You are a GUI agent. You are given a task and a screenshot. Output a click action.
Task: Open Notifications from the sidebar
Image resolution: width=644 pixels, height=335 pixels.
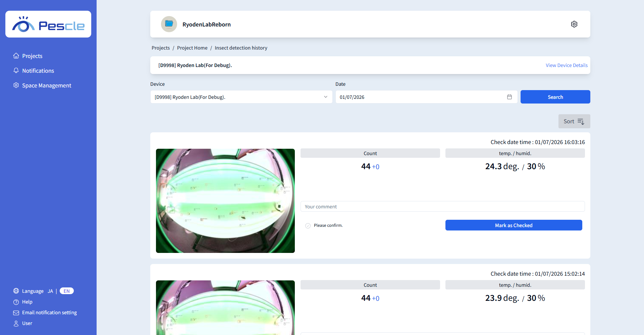pos(38,71)
